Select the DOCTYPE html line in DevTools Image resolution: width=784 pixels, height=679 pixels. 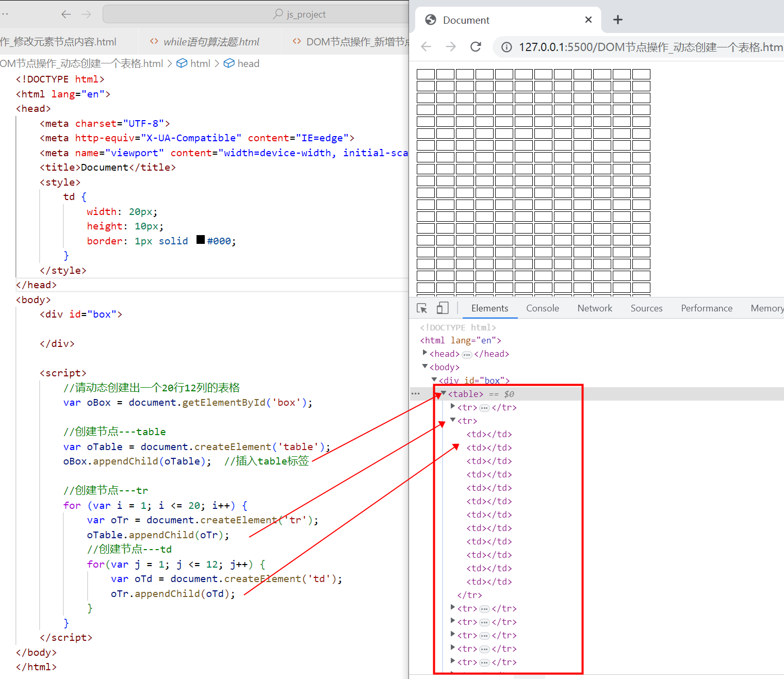[458, 327]
